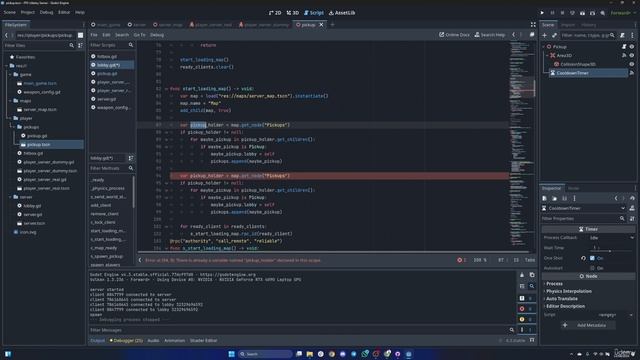Toggle One Shot checkbox
The height and width of the screenshot is (360, 640).
tap(592, 258)
